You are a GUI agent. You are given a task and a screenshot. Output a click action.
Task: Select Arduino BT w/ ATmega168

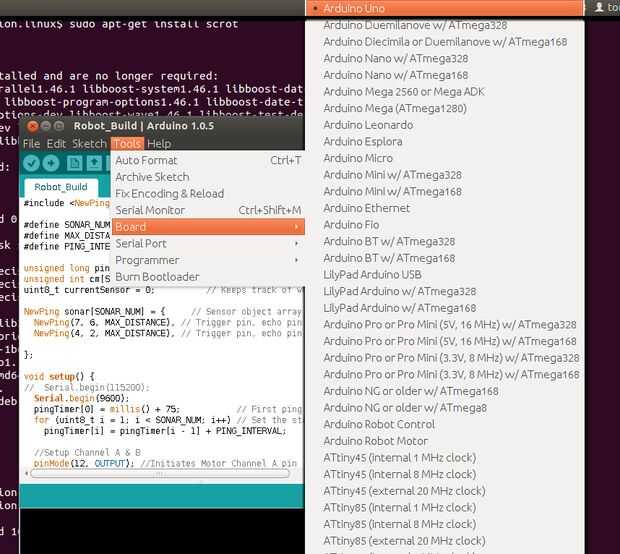[444, 258]
